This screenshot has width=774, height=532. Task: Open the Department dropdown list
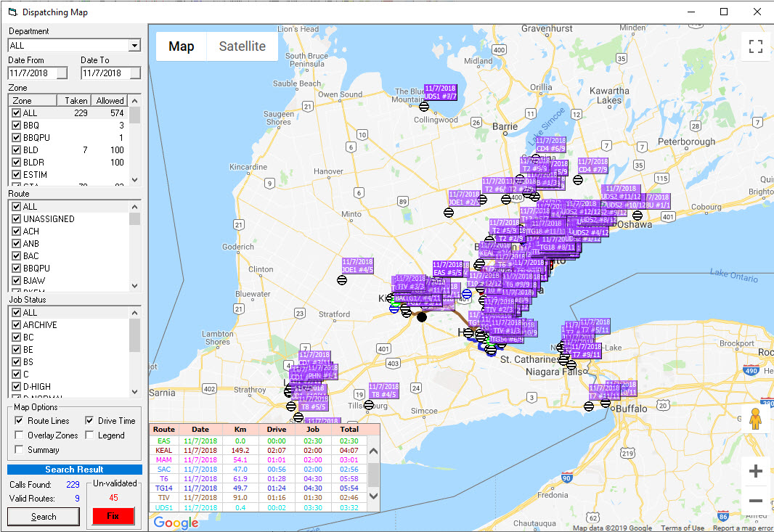pyautogui.click(x=134, y=46)
